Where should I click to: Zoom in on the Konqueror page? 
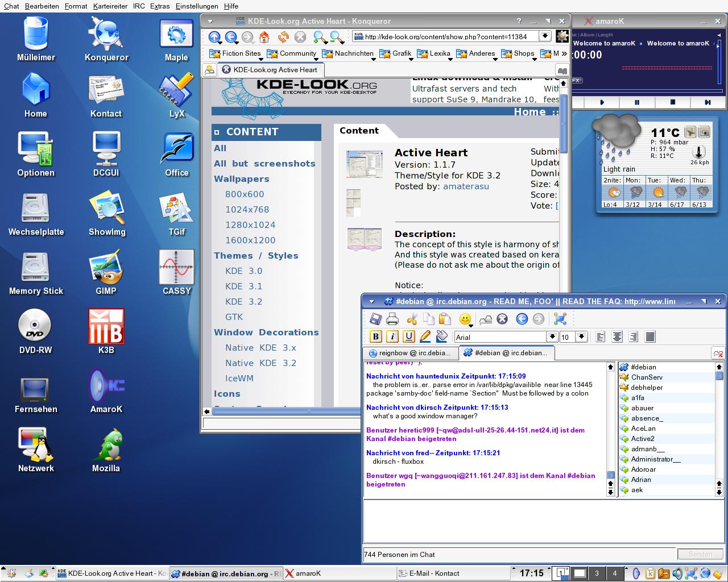320,37
